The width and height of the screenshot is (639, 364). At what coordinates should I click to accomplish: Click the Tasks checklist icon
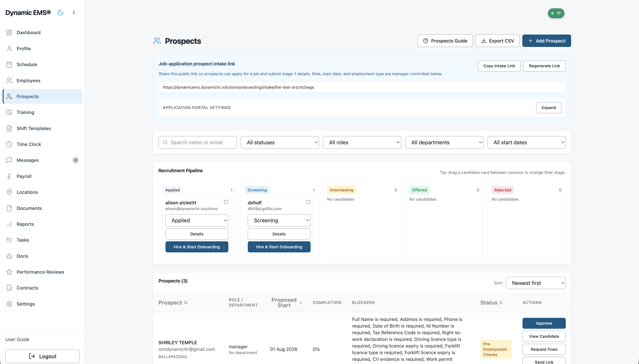click(9, 240)
